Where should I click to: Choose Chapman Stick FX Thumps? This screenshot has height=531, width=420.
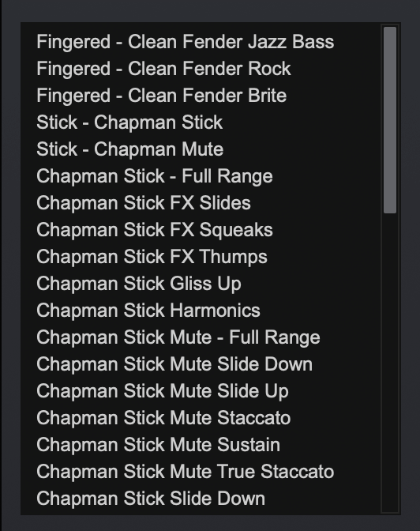(x=152, y=257)
